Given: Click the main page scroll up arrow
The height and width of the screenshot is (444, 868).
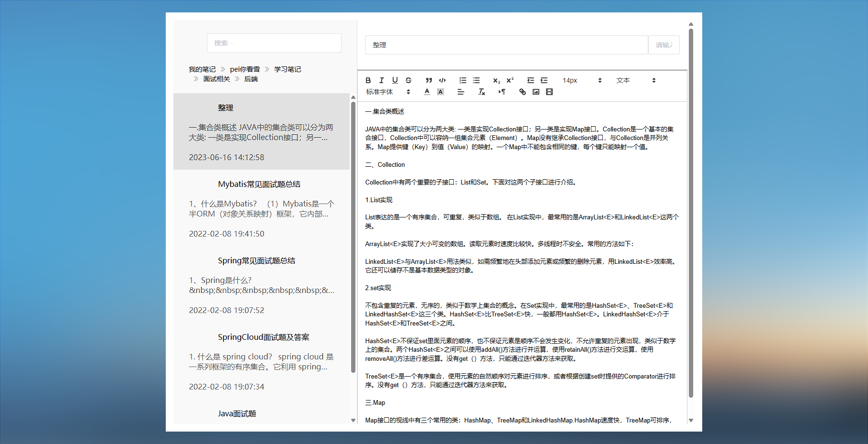Looking at the screenshot, I should pyautogui.click(x=691, y=24).
